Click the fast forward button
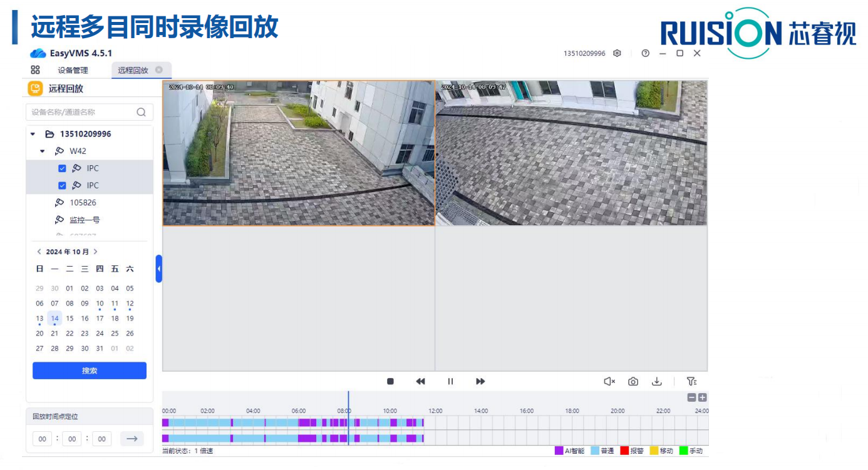Image resolution: width=868 pixels, height=470 pixels. (480, 381)
